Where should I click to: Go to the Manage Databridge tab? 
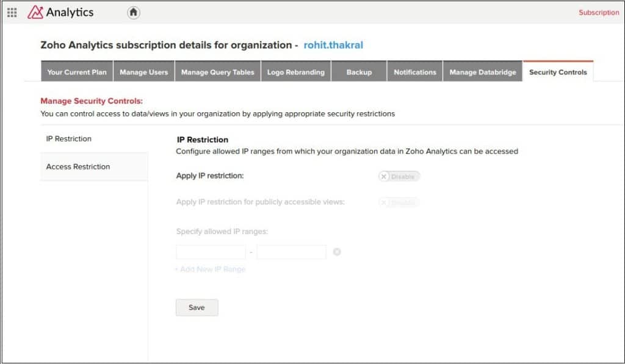pyautogui.click(x=483, y=71)
